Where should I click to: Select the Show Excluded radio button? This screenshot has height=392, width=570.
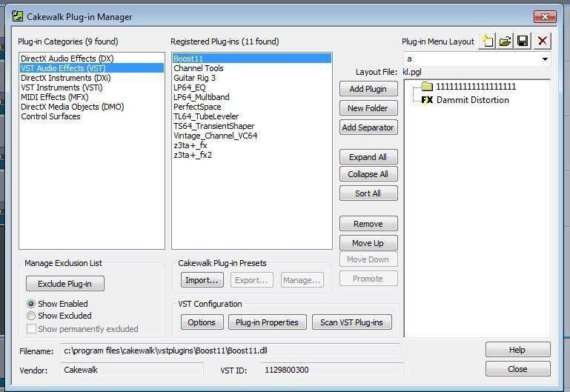31,316
